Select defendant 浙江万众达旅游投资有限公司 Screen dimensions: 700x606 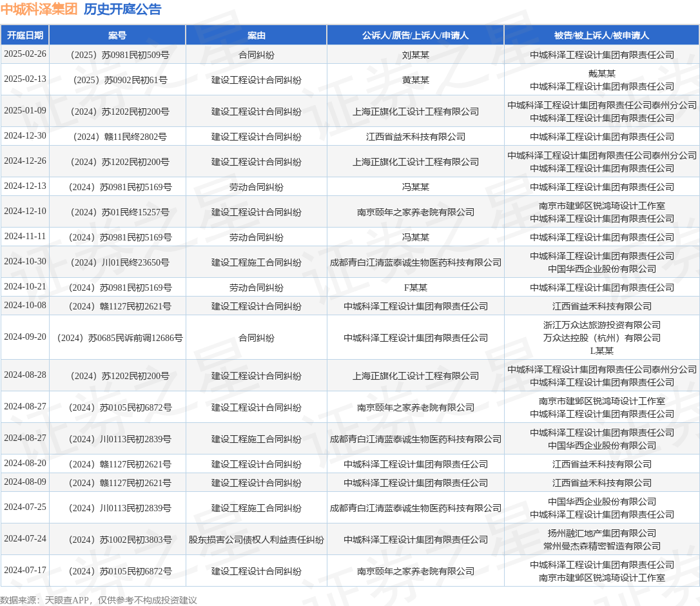click(602, 325)
